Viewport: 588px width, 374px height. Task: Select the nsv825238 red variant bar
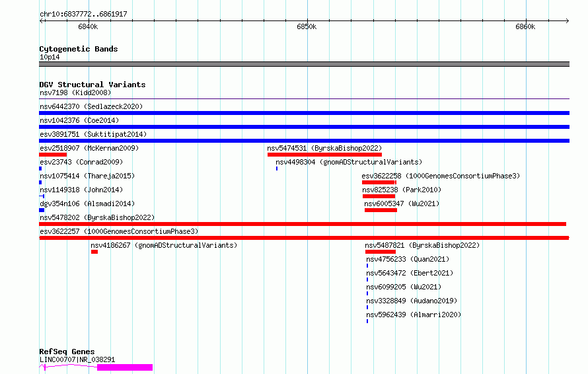[379, 196]
